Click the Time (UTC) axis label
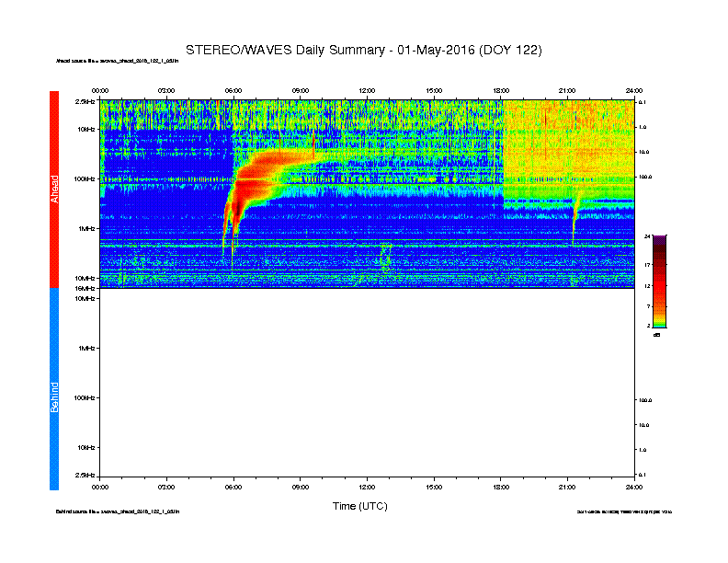This screenshot has height=563, width=728. point(359,506)
